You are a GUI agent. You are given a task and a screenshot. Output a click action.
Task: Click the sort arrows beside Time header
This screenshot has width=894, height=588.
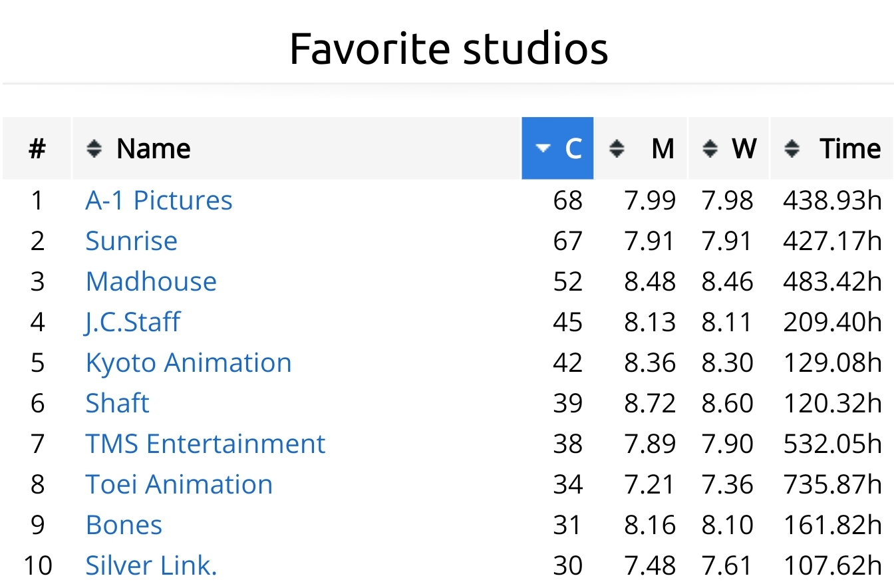[792, 148]
